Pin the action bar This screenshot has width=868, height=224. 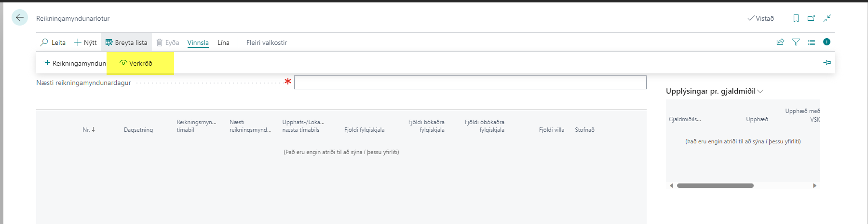pyautogui.click(x=827, y=63)
